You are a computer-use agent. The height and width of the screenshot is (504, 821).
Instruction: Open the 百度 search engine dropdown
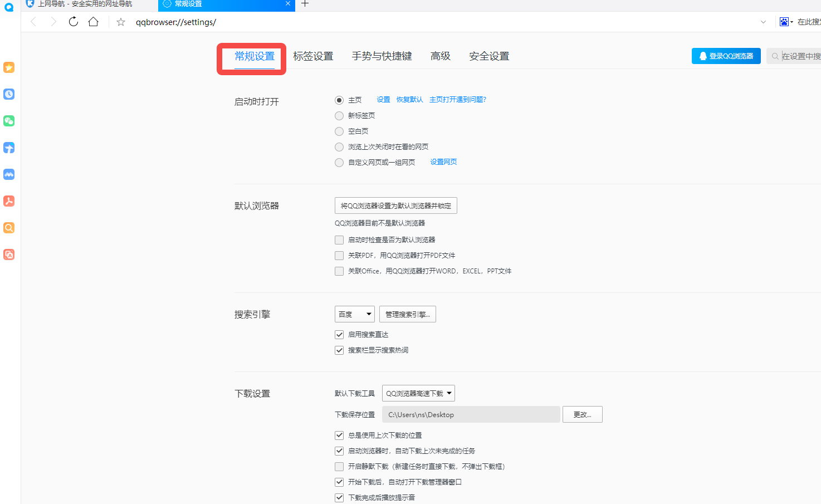355,314
